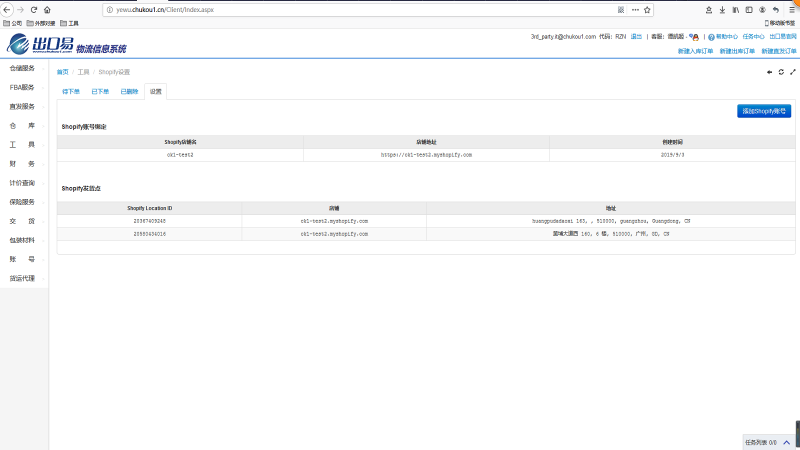Screen dimensions: 800x450
Task: Click the browser address bar URL
Action: [x=165, y=10]
